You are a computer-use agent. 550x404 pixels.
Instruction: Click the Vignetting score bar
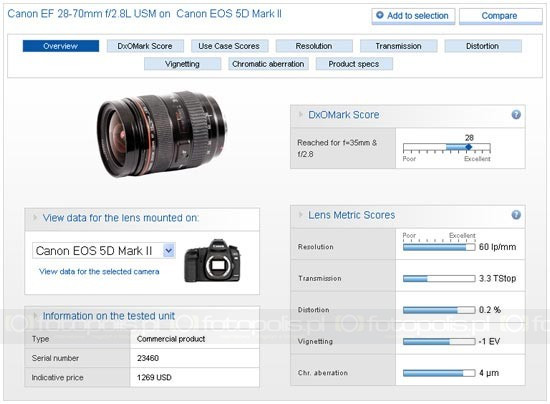[439, 342]
